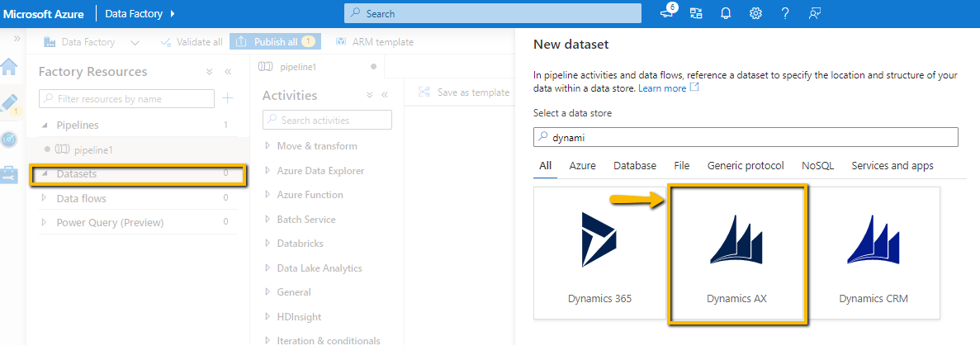This screenshot has height=360, width=980.
Task: Click the Validate all checkmark icon
Action: pyautogui.click(x=166, y=42)
